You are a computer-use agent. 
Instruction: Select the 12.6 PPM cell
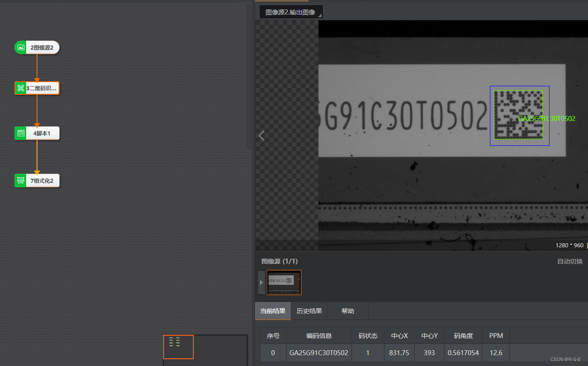tap(496, 352)
